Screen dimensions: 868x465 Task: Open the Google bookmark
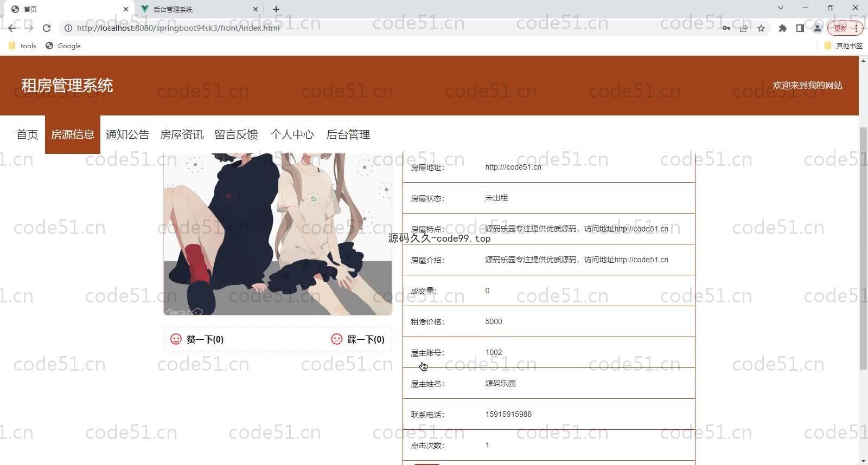(63, 46)
